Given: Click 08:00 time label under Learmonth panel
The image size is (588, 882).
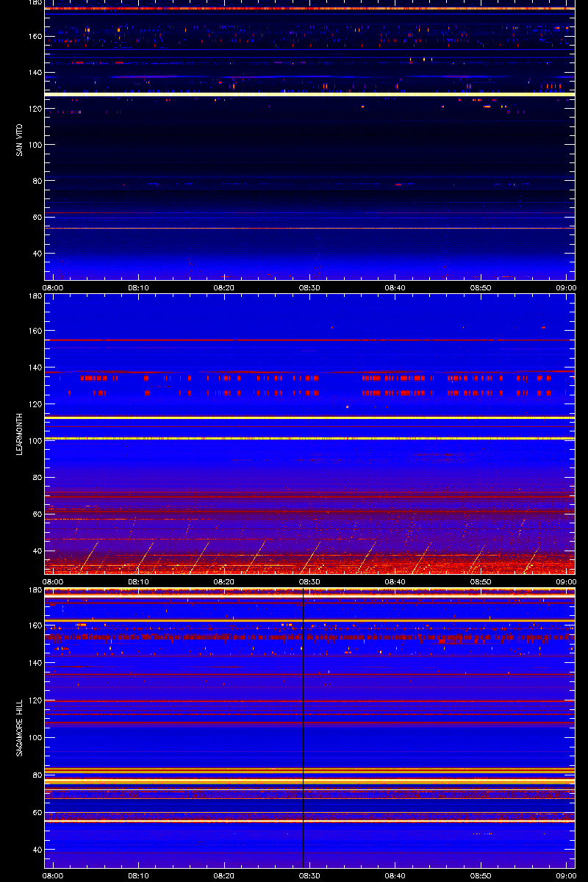Looking at the screenshot, I should 53,581.
